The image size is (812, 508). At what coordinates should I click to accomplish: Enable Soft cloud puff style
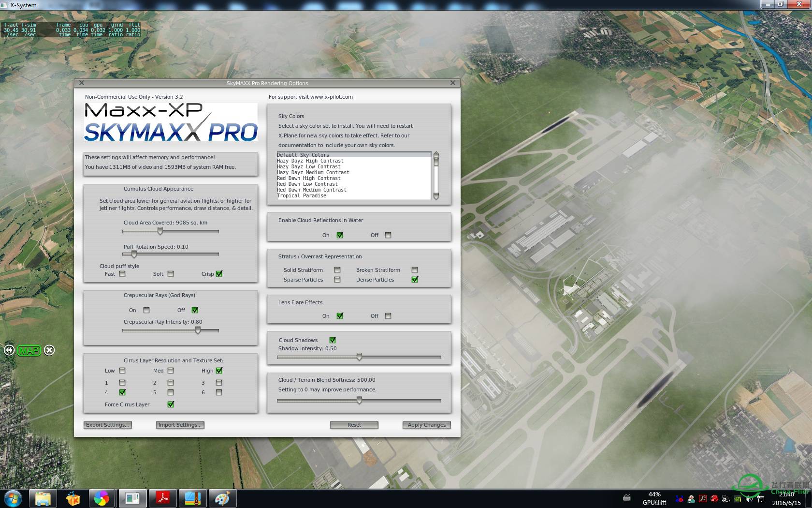[171, 274]
